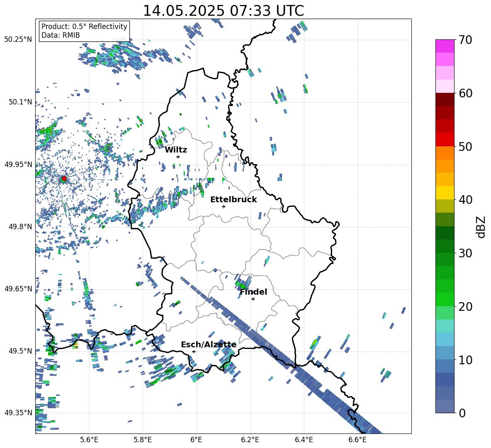Screen dimensions: 491x448
Task: Click the 30 tick on the colorbar
Action: pyautogui.click(x=465, y=253)
